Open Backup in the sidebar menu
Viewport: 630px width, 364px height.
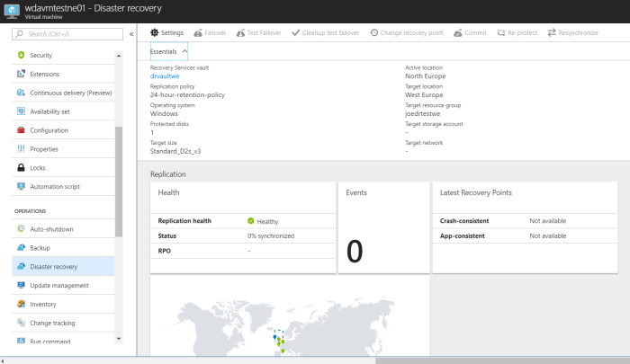[x=40, y=248]
